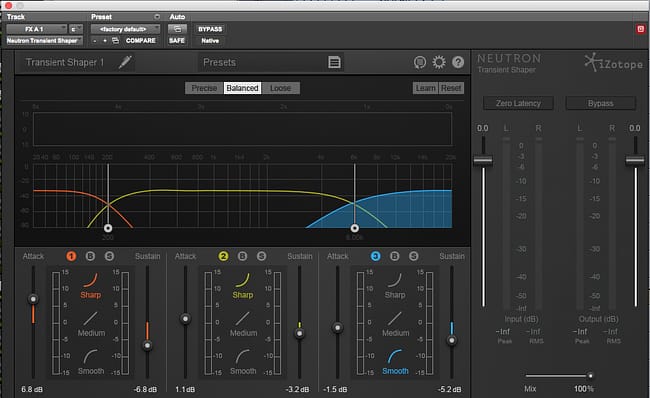The height and width of the screenshot is (398, 650).
Task: Click the Reset button
Action: (x=451, y=88)
